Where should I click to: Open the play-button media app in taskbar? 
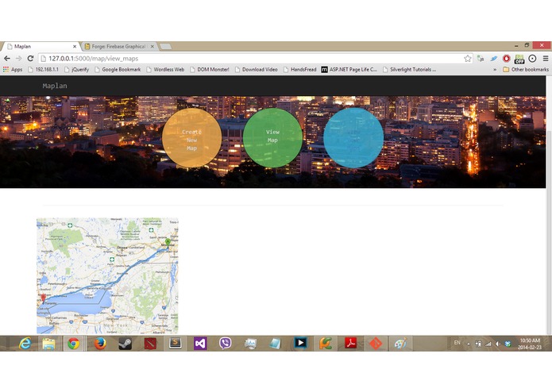[301, 343]
